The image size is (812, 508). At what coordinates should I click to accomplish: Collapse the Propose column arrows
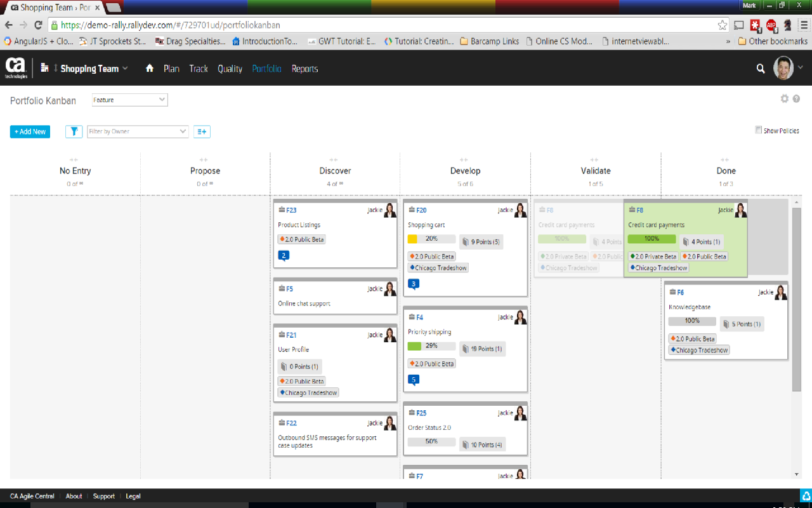(x=204, y=160)
